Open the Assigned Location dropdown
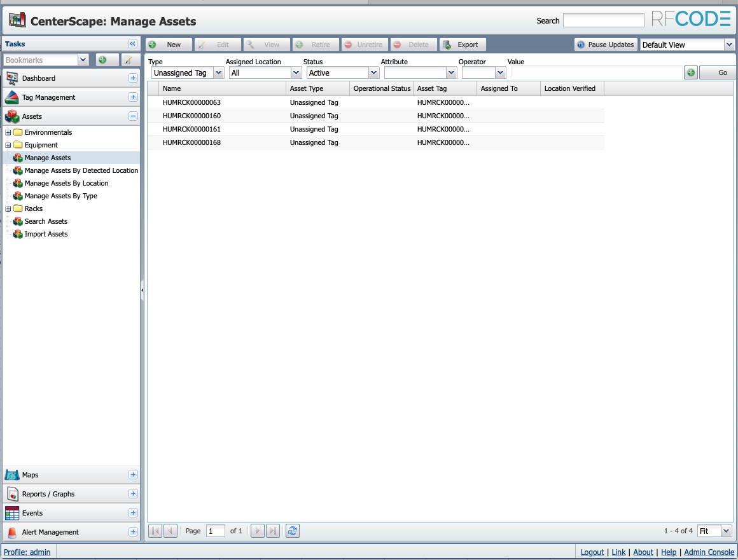Screen dimensions: 738x560 (x=296, y=72)
